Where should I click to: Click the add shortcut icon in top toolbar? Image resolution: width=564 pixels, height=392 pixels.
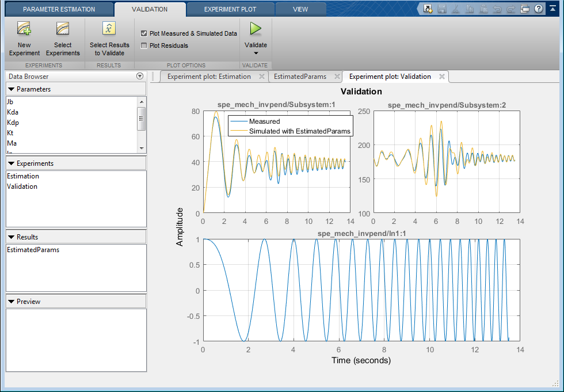coord(428,9)
